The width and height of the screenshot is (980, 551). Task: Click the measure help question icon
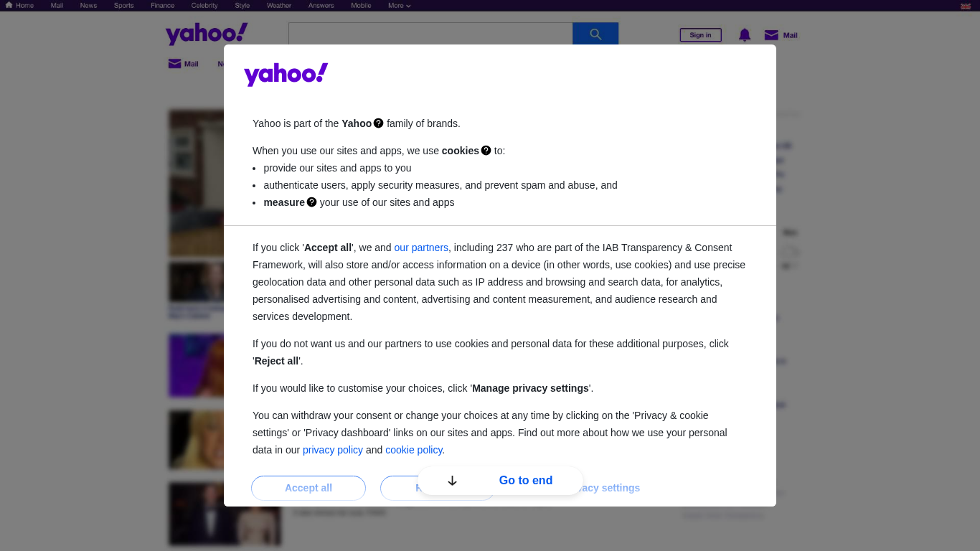click(x=312, y=202)
